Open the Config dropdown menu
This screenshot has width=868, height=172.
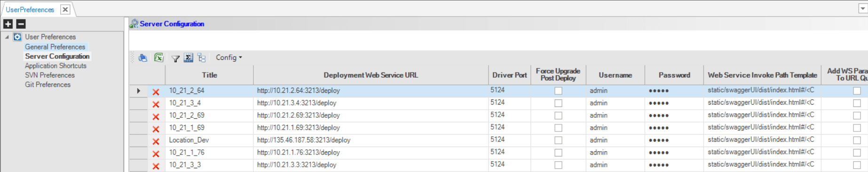point(229,57)
